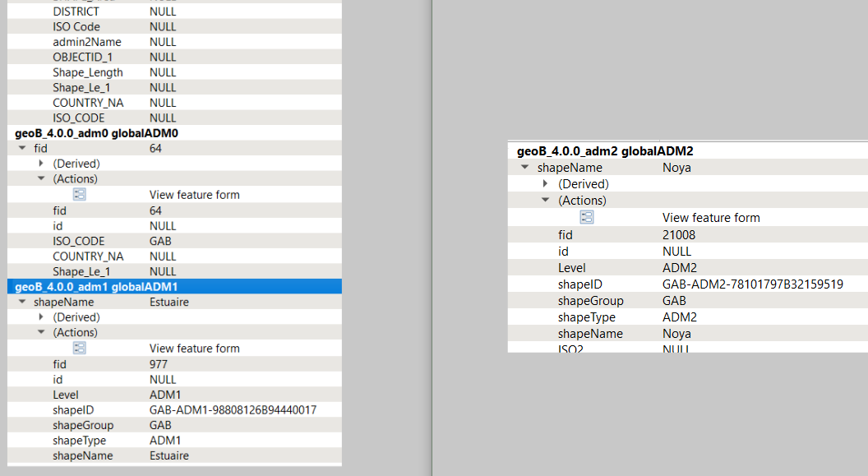Viewport: 868px width, 476px height.
Task: Click the View feature form icon under Estuaire actions
Action: pyautogui.click(x=79, y=348)
